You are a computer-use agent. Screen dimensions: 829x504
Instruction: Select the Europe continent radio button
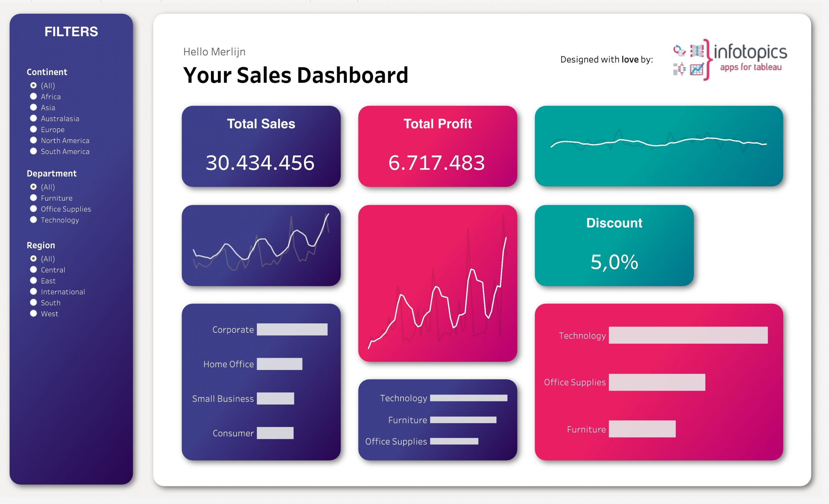(33, 130)
